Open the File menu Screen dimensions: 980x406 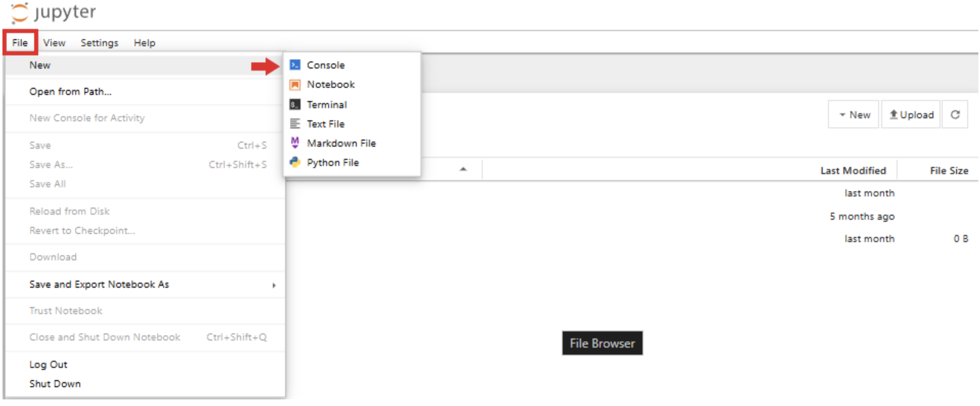(x=20, y=42)
